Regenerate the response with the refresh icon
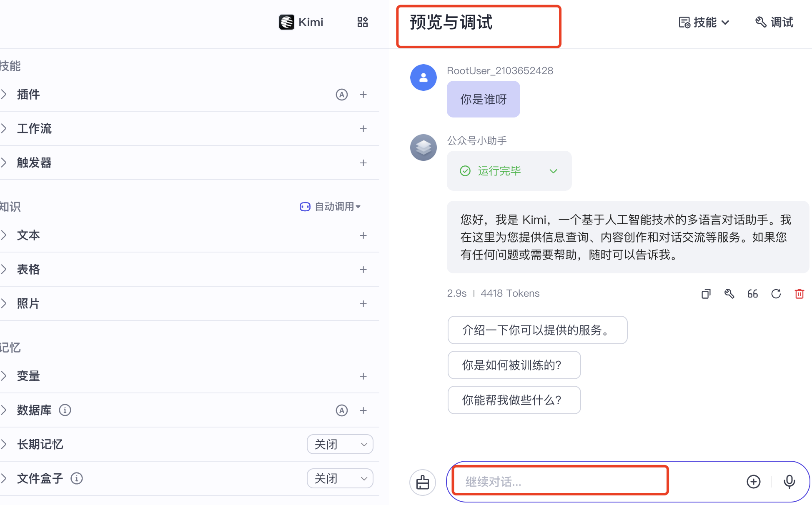The image size is (812, 505). point(776,294)
